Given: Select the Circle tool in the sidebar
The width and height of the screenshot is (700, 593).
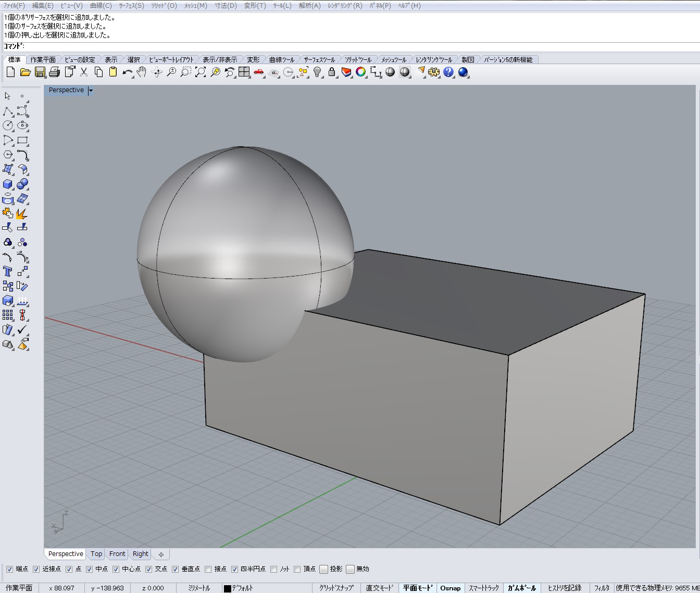Looking at the screenshot, I should (8, 125).
